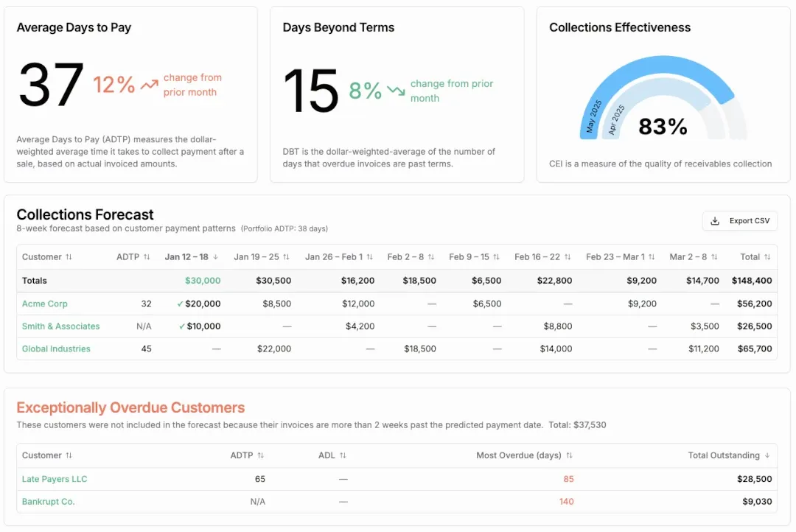This screenshot has height=532, width=796.
Task: Click the $18,500 Global Industries cell
Action: [420, 349]
